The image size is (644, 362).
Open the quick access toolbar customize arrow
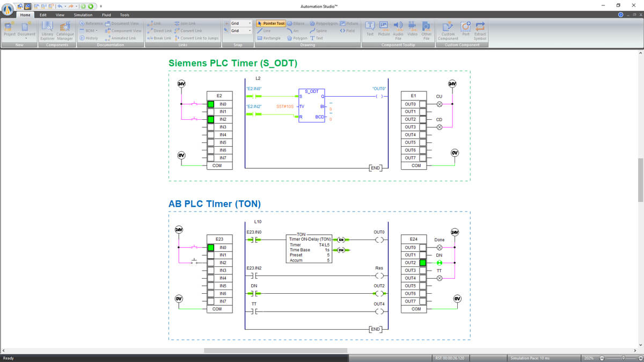point(101,6)
